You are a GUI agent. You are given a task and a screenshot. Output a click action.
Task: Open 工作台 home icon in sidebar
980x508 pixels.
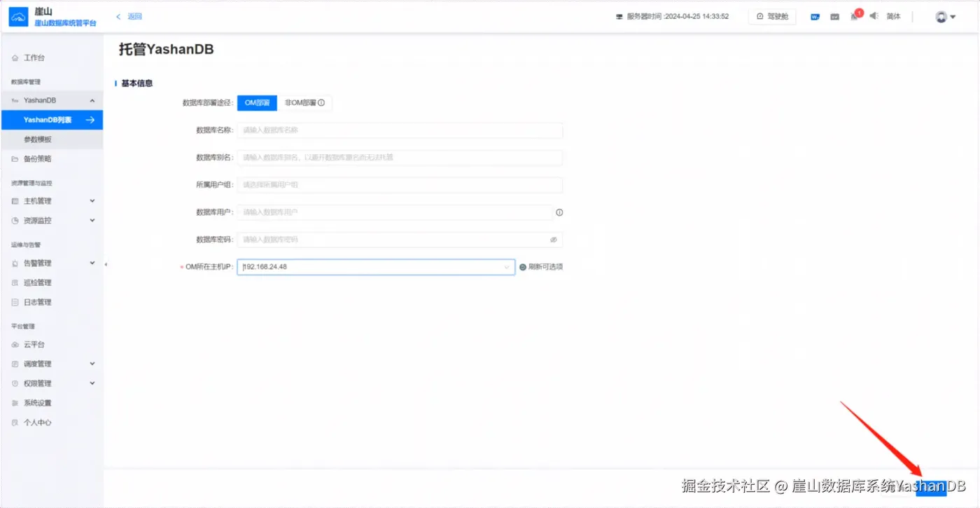(15, 58)
